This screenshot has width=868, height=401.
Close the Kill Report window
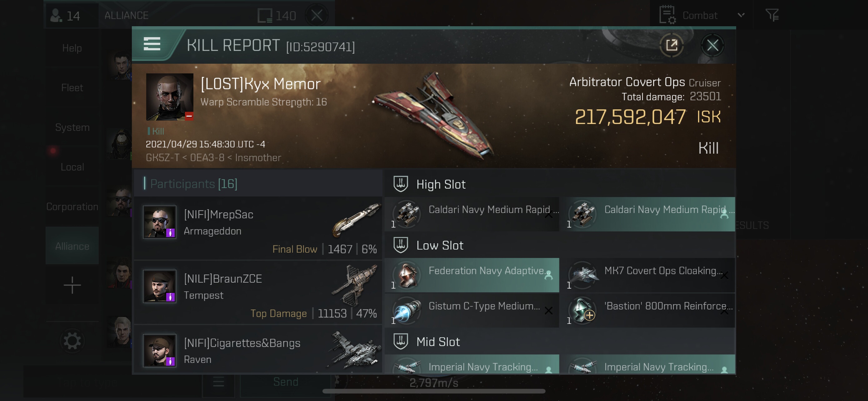point(712,45)
